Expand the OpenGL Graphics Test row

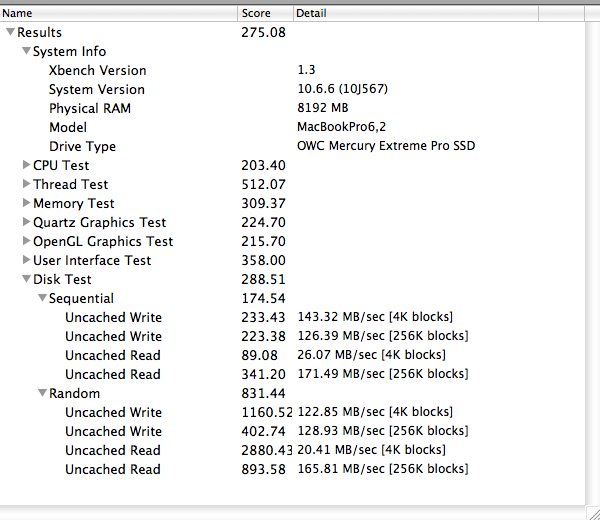(x=26, y=241)
